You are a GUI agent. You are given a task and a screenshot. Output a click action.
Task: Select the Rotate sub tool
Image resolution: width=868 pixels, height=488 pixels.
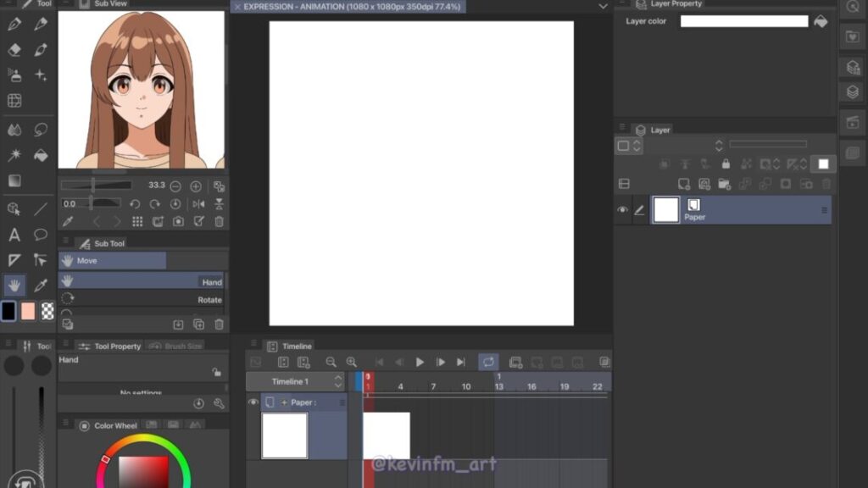(141, 300)
